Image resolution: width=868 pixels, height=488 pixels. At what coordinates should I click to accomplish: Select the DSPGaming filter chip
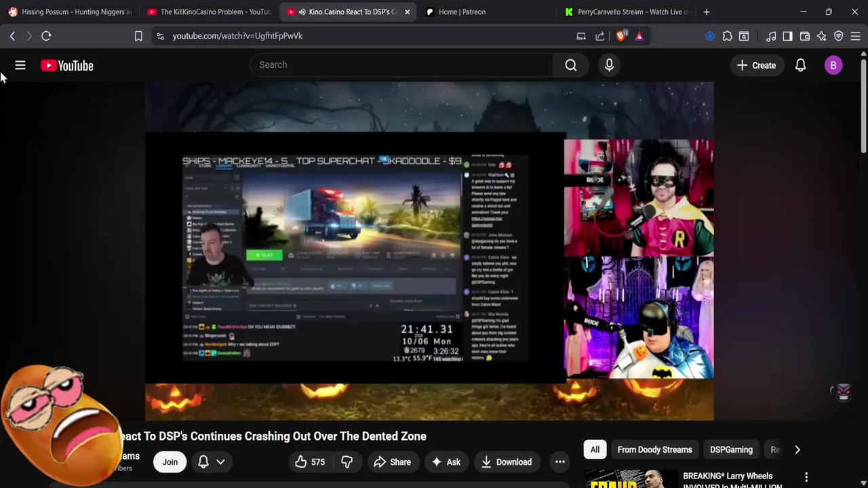point(731,450)
